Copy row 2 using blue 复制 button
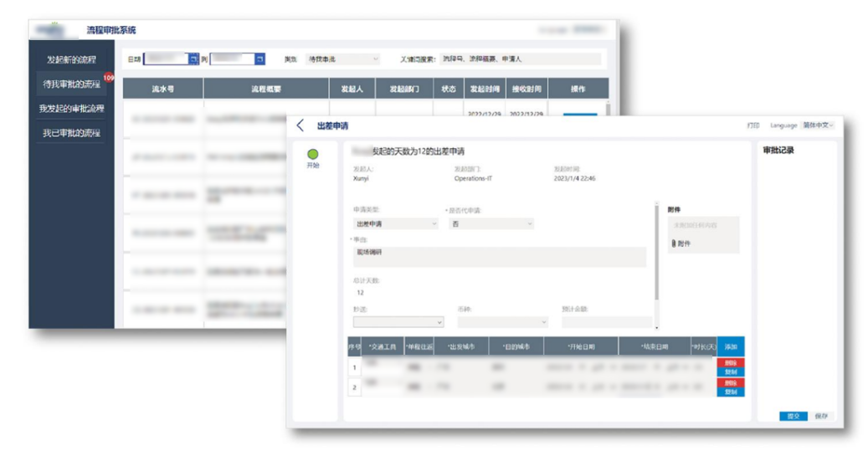868x451 pixels. tap(730, 392)
